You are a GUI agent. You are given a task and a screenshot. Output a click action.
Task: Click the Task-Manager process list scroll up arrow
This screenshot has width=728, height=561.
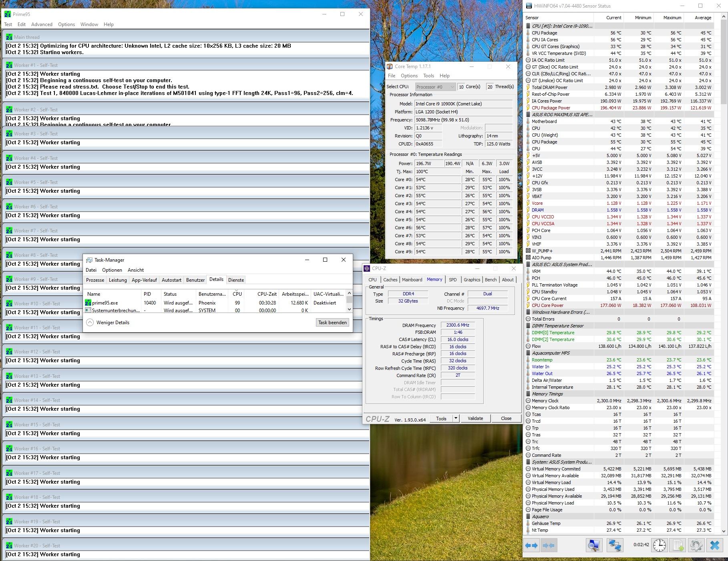coord(349,293)
